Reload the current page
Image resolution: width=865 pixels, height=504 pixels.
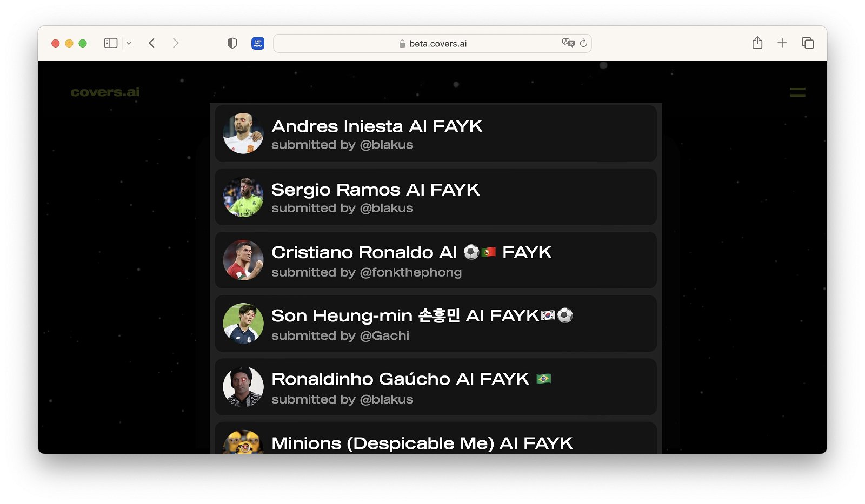pyautogui.click(x=583, y=43)
